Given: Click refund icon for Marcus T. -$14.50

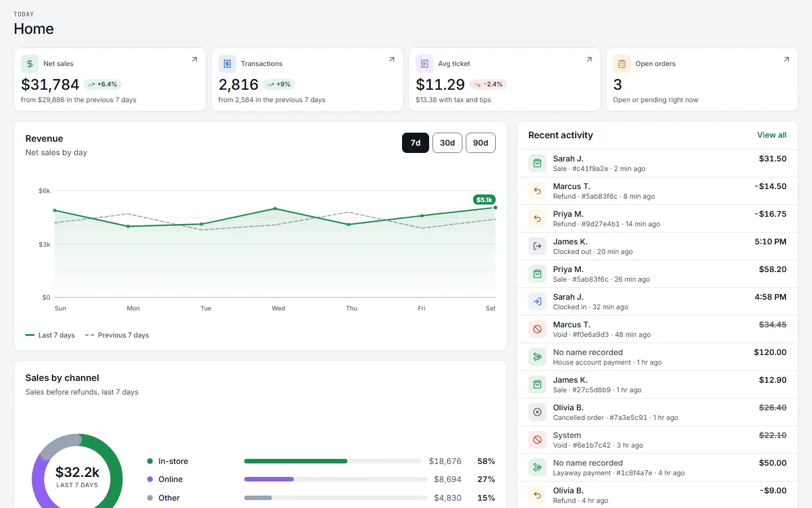Looking at the screenshot, I should pyautogui.click(x=537, y=191).
